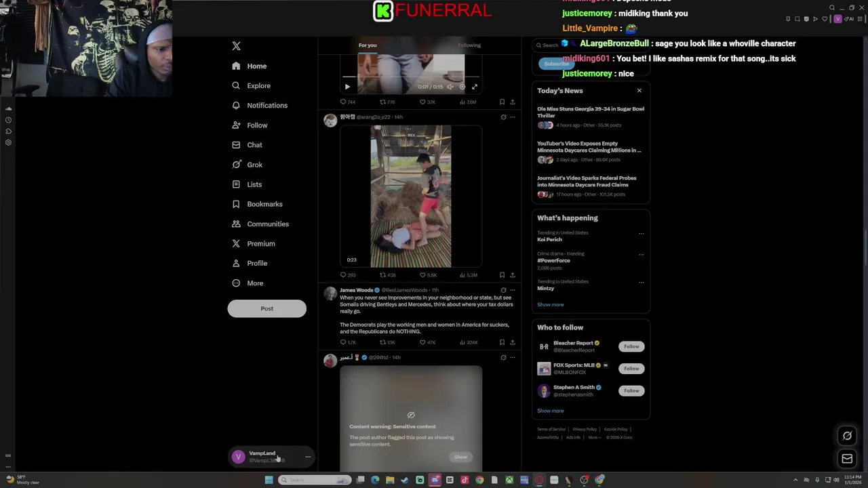Show the sensitive content post
Image resolution: width=868 pixels, height=488 pixels.
pos(460,457)
